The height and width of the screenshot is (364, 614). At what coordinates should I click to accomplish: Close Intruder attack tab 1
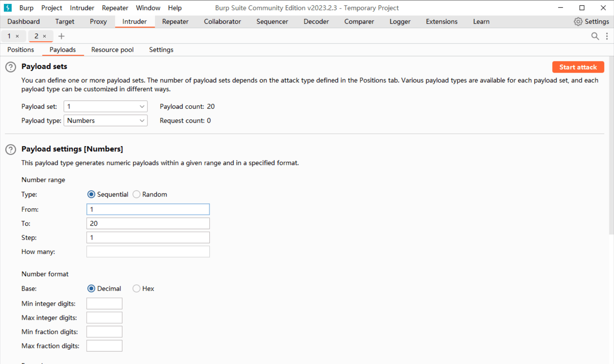[x=17, y=36]
